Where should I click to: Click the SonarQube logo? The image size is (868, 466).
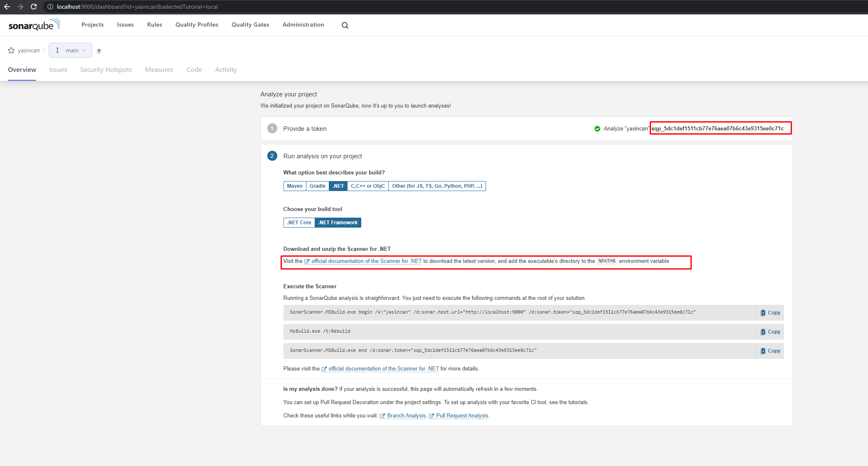point(35,25)
